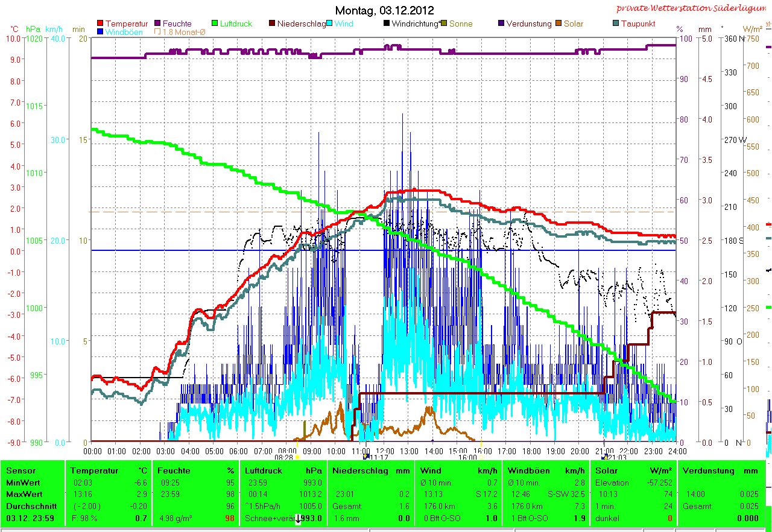Viewport: 772px width, 532px height.
Task: Click the Verdunstung legend square
Action: tap(502, 24)
